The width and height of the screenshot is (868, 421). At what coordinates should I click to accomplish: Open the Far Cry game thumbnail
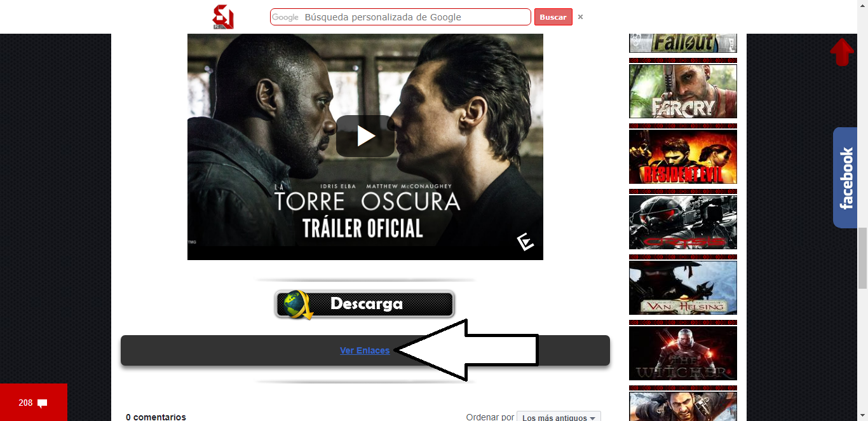(x=683, y=91)
